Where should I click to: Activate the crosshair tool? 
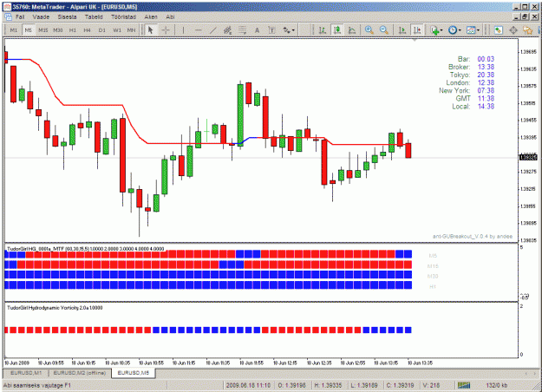(x=166, y=30)
